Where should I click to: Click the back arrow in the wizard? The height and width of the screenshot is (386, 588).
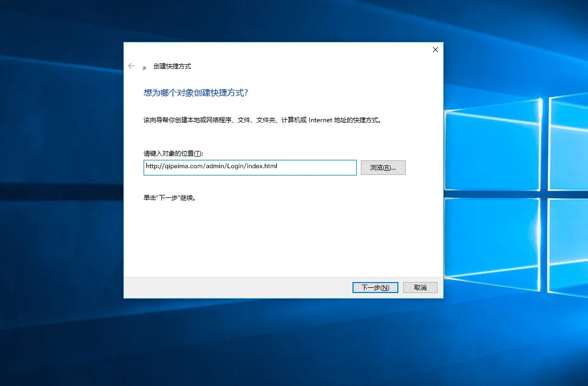click(131, 66)
